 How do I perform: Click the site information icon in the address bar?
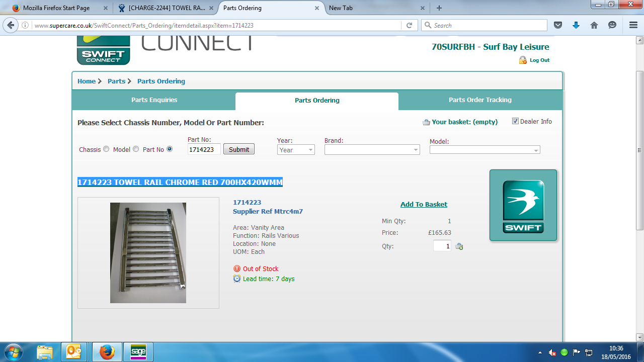26,25
